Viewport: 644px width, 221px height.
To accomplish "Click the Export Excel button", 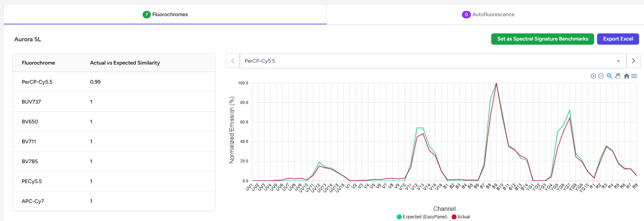I will pos(618,39).
